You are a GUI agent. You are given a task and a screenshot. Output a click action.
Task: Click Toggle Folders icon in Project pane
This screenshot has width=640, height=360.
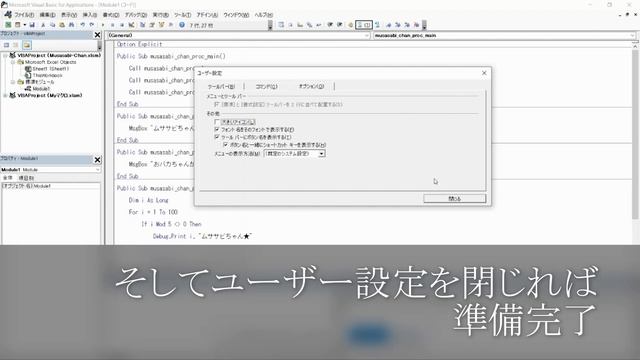27,45
